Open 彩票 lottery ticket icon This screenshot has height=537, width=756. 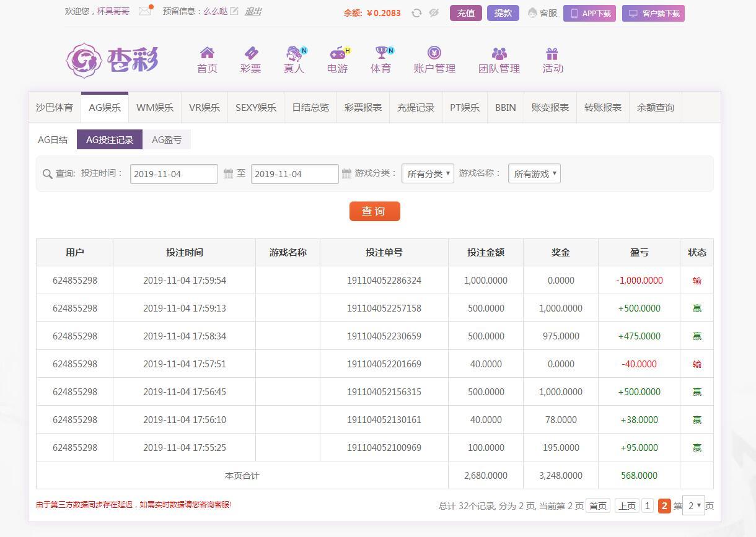click(x=251, y=53)
